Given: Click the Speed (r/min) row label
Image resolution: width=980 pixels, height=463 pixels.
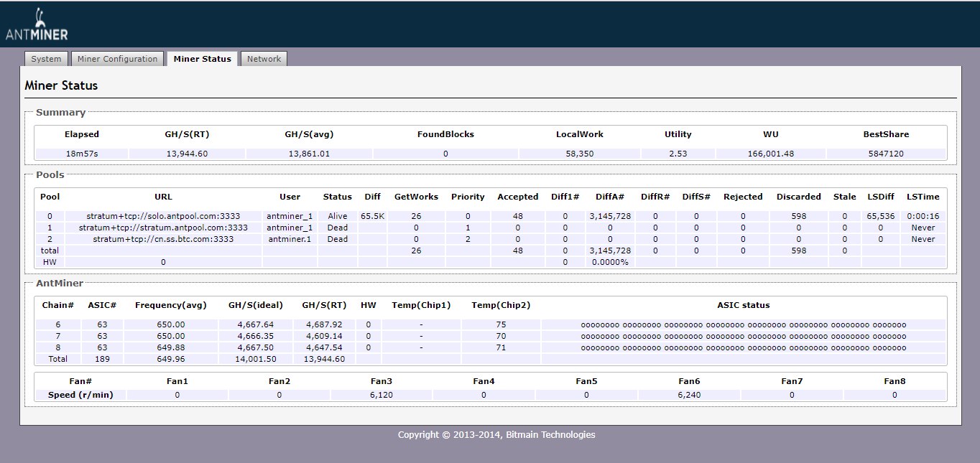Looking at the screenshot, I should tap(80, 395).
